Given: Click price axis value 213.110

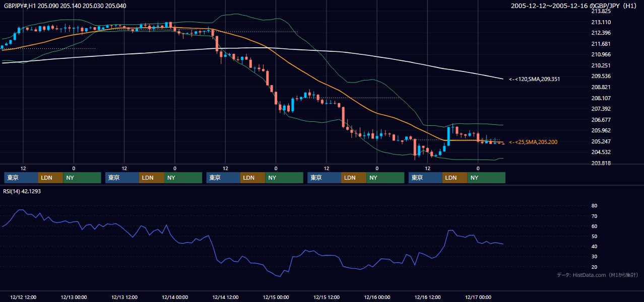Looking at the screenshot, I should coord(601,22).
